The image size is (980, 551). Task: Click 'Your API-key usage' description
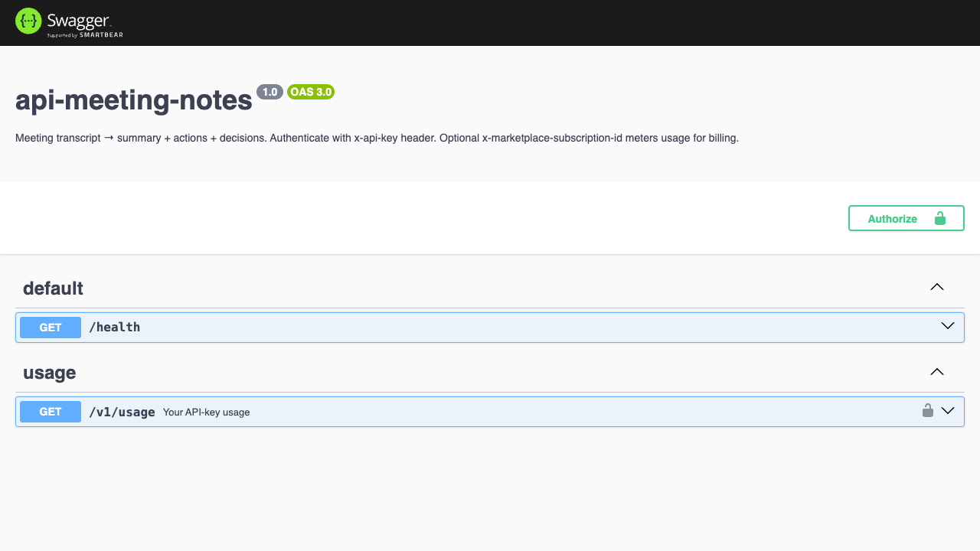pyautogui.click(x=207, y=412)
